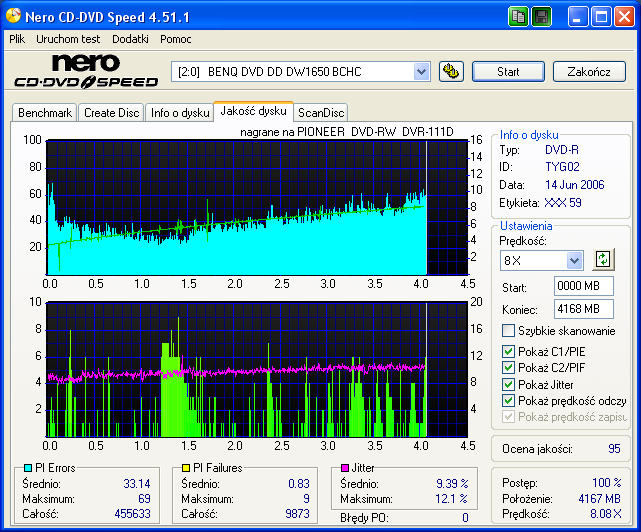This screenshot has width=641, height=532.
Task: Click the date value 14 Jun 2006
Action: point(574,185)
